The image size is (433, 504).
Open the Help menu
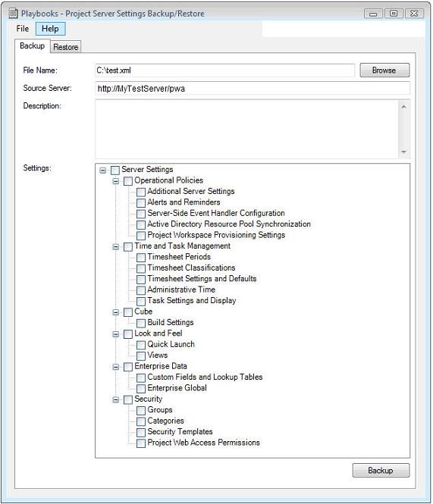50,29
